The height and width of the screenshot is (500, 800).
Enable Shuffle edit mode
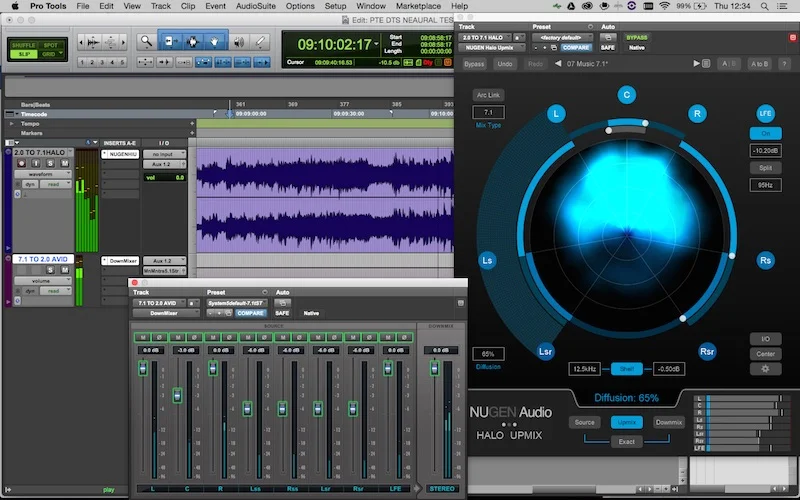tap(23, 45)
